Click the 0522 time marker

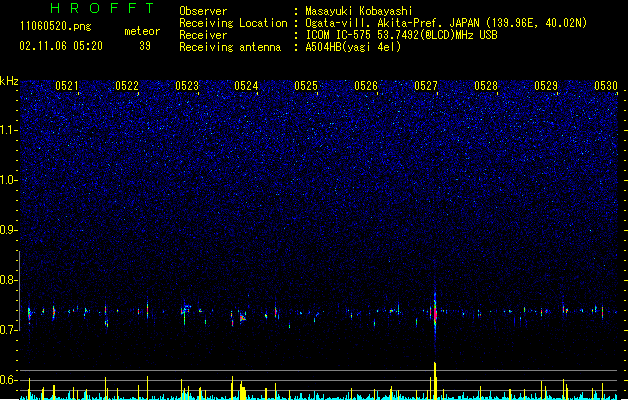coord(127,85)
